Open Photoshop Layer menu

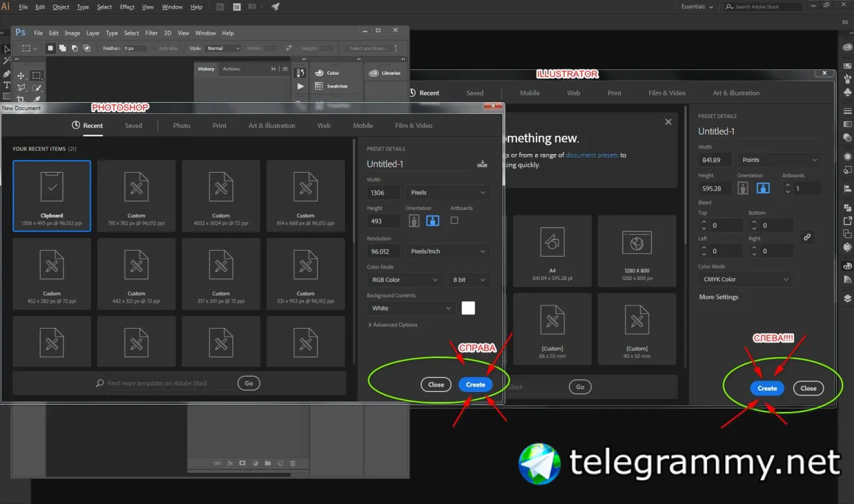pyautogui.click(x=93, y=33)
